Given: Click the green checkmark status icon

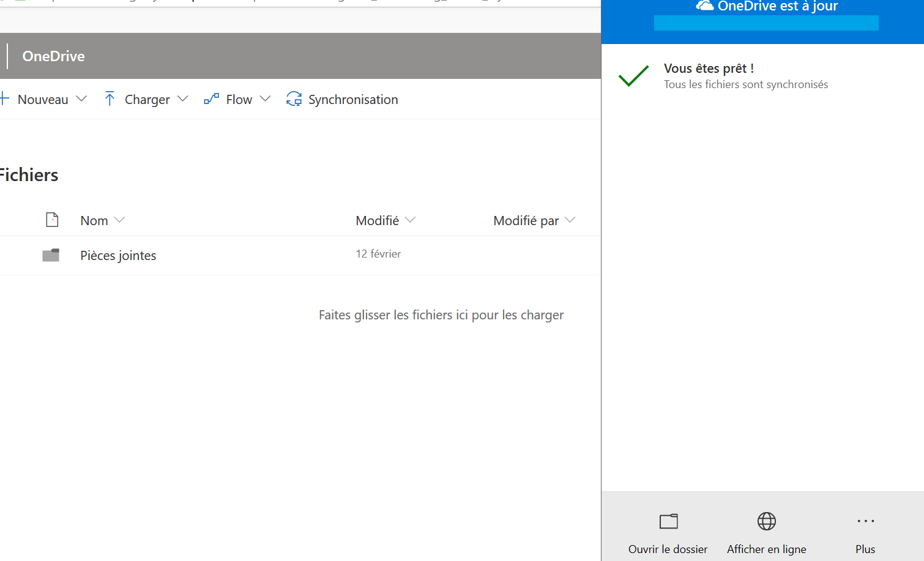Looking at the screenshot, I should [x=634, y=76].
